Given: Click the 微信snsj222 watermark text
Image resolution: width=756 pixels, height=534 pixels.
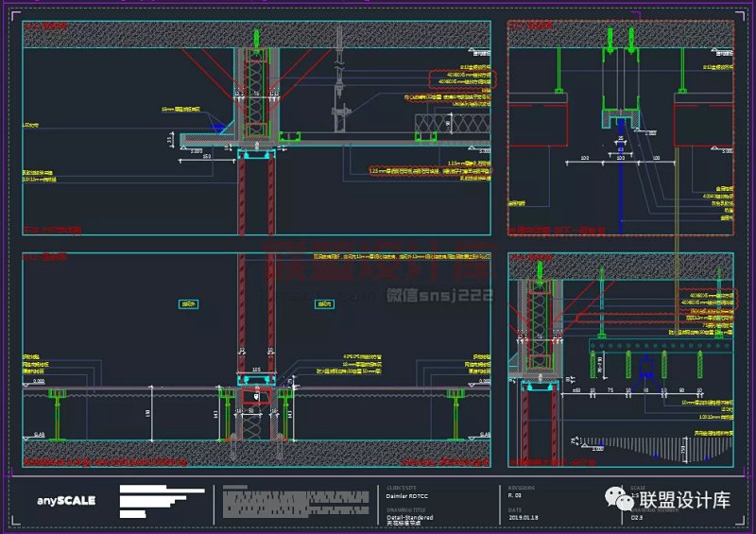Looking at the screenshot, I should pos(439,296).
